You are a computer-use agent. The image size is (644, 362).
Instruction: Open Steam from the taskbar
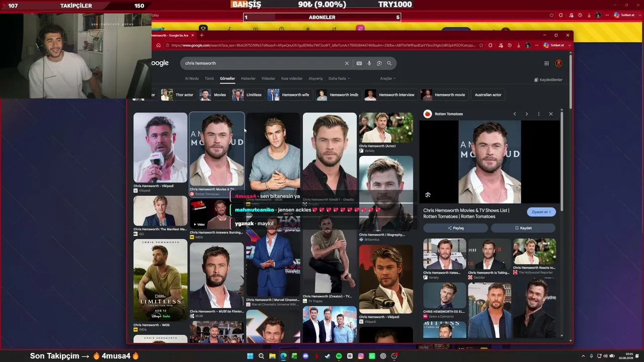(x=328, y=356)
